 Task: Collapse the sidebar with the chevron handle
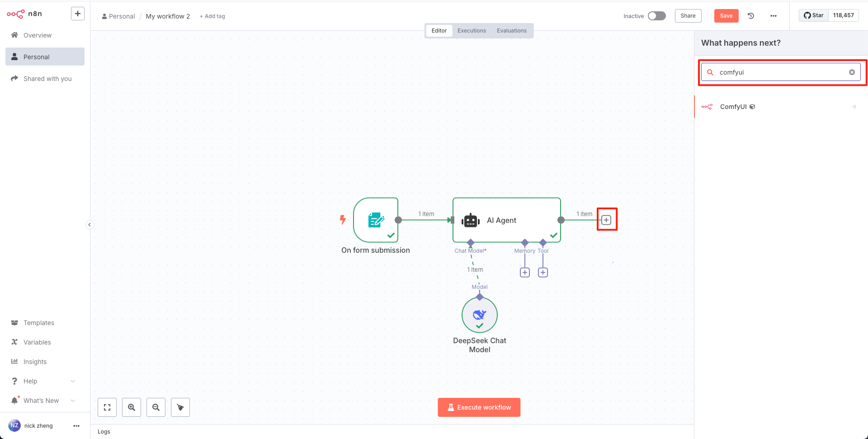[90, 225]
